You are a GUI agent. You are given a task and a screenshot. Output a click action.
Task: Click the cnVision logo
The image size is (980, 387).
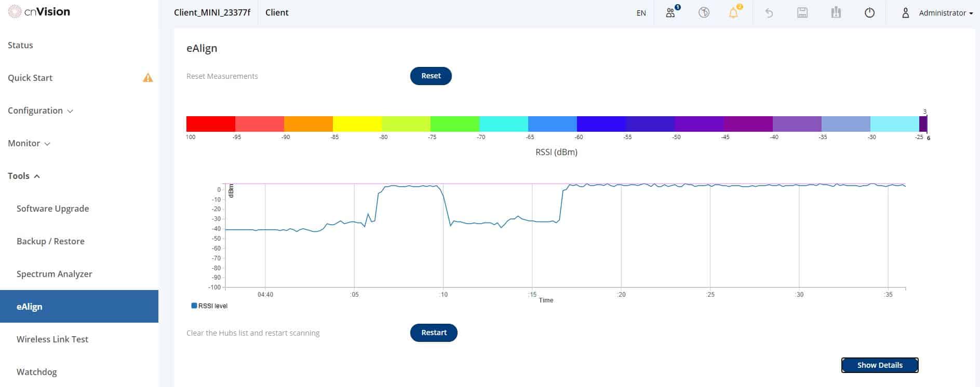39,12
